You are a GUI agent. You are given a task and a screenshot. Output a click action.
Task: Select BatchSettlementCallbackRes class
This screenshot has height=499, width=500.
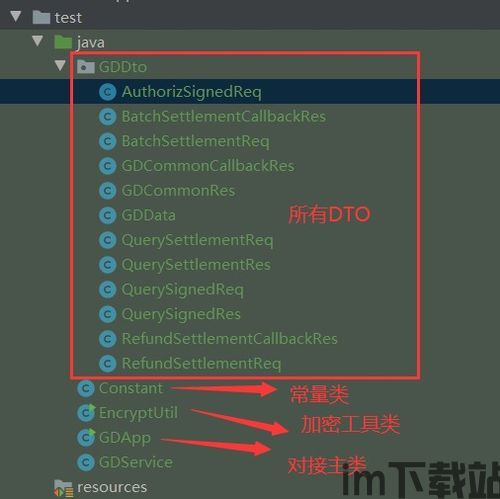[x=224, y=116]
